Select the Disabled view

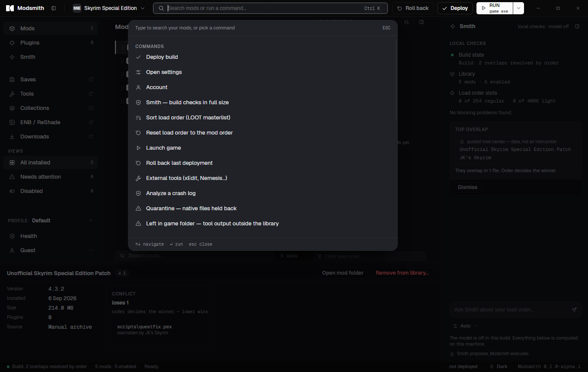[51, 191]
